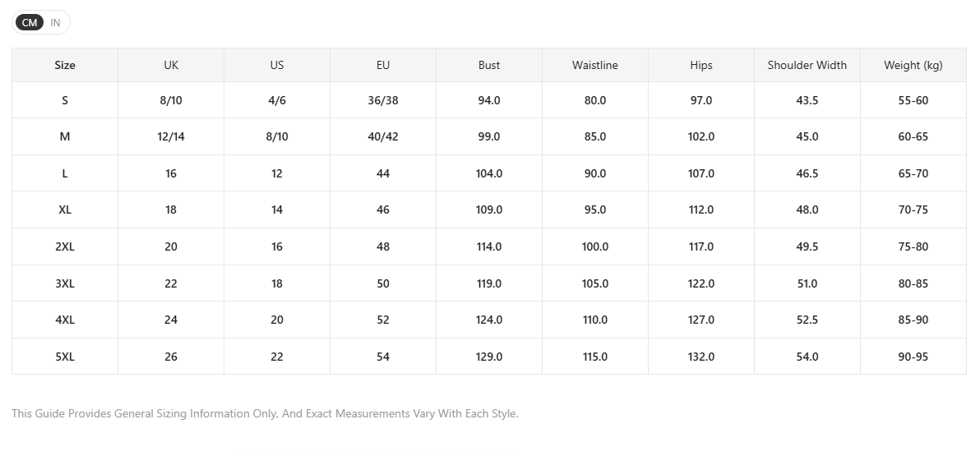Click the L shoulder width 46.5

tap(807, 173)
